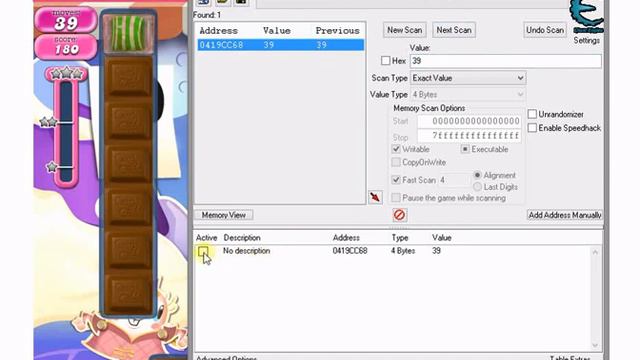Tap the green striped candy in game
The height and width of the screenshot is (360, 640).
tap(129, 33)
